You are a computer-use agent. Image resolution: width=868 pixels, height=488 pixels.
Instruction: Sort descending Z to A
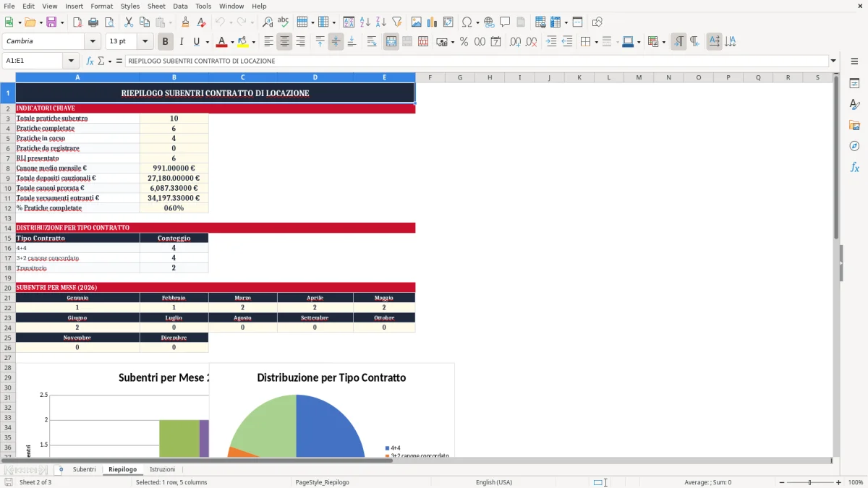[381, 22]
